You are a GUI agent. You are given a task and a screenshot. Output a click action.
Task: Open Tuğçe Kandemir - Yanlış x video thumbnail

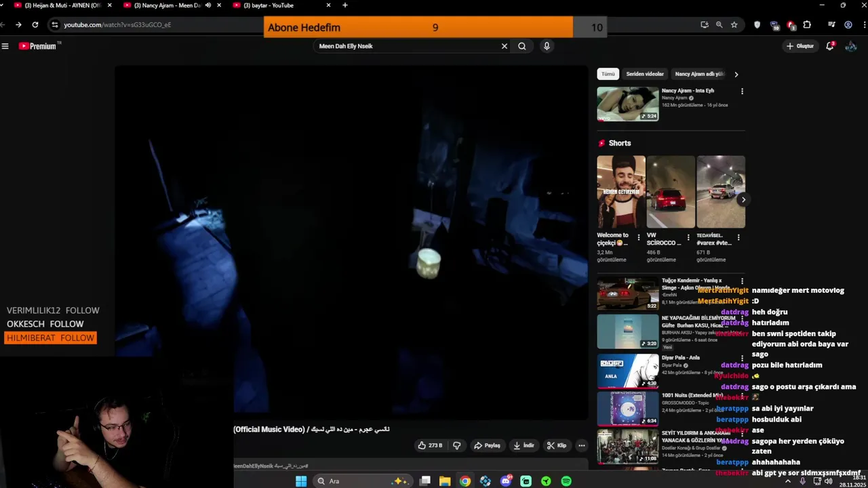coord(628,293)
